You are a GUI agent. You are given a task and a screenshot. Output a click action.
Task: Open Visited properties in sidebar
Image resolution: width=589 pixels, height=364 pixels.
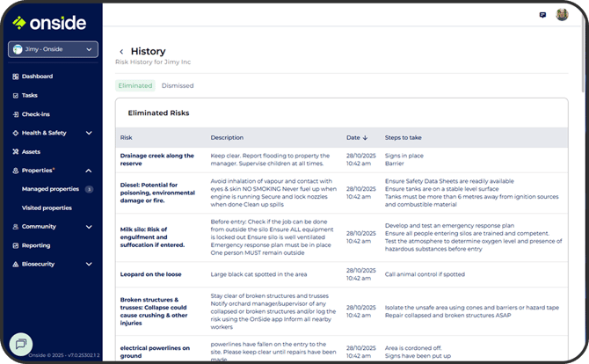click(x=47, y=208)
